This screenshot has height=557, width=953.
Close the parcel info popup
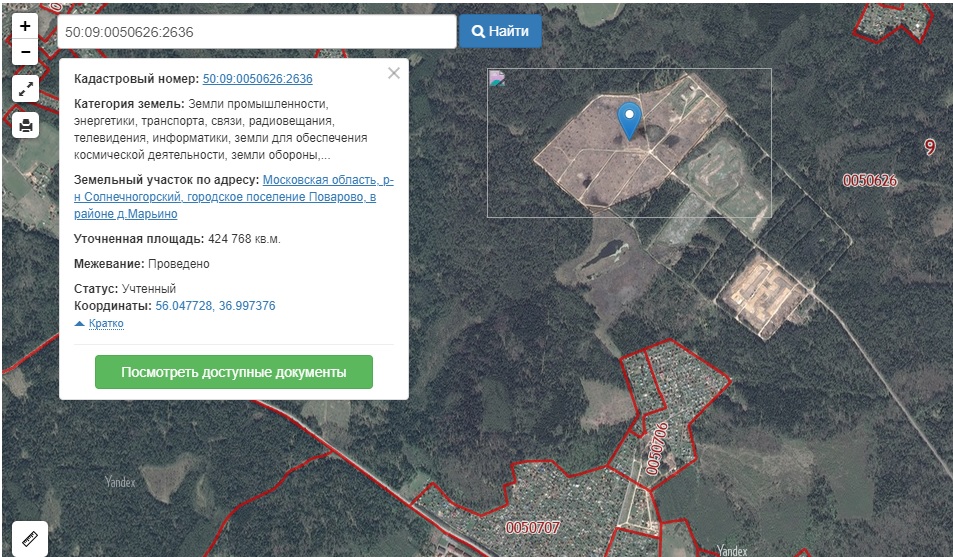pos(394,74)
